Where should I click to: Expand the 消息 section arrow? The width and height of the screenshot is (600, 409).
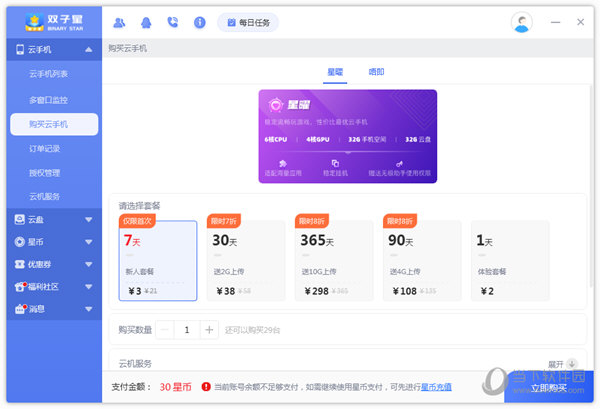click(x=88, y=309)
